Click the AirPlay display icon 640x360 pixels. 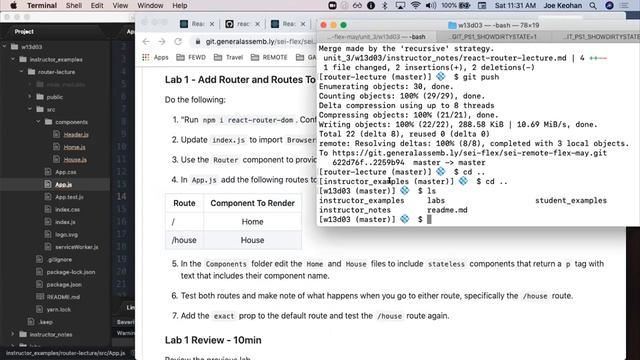400,5
